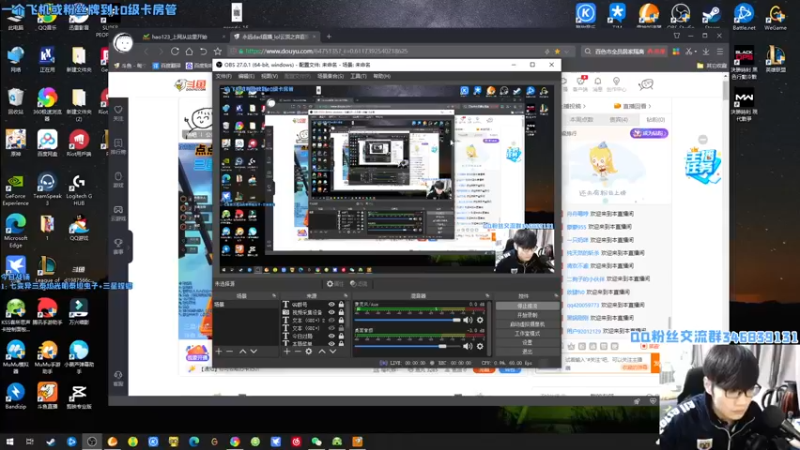Switch to the hao123 browser tab
Screen dimensions: 800x450
pos(184,37)
